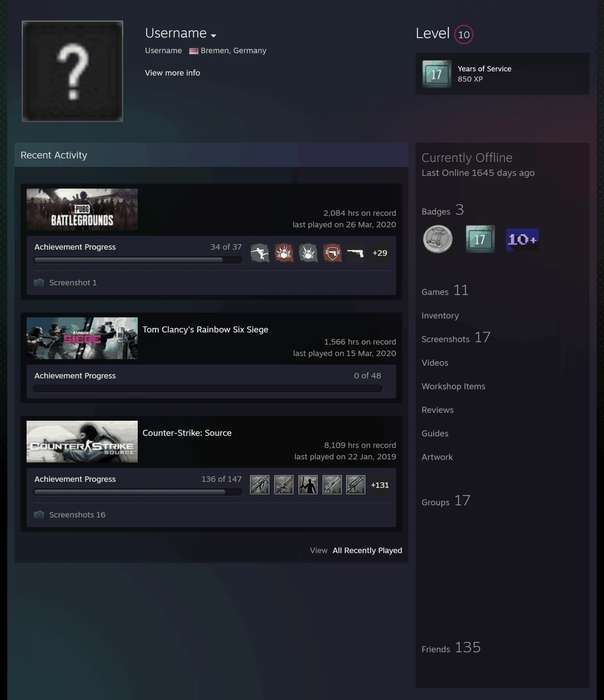
Task: Show +131 more Counter-Strike achievements
Action: pyautogui.click(x=380, y=485)
